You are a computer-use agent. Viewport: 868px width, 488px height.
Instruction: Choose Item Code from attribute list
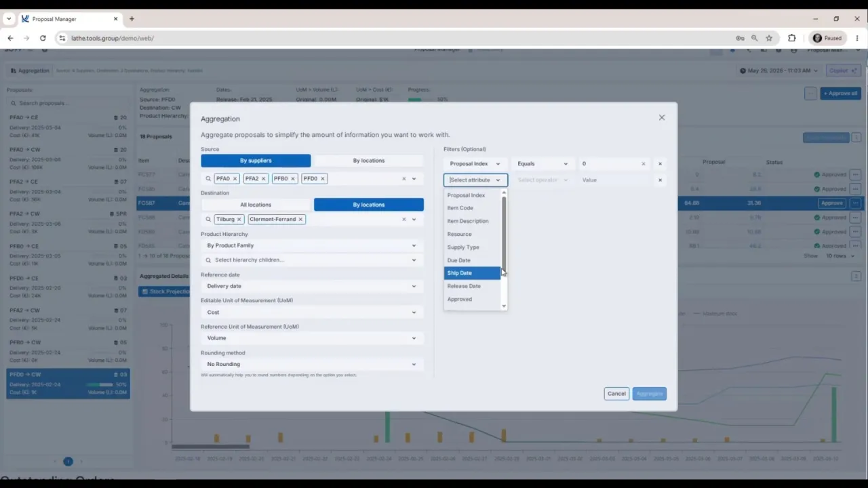[472, 208]
